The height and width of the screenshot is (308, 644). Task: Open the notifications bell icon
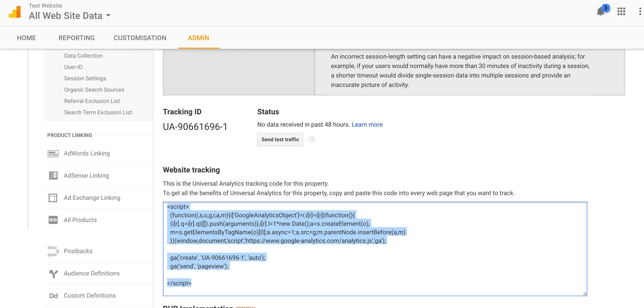click(600, 12)
